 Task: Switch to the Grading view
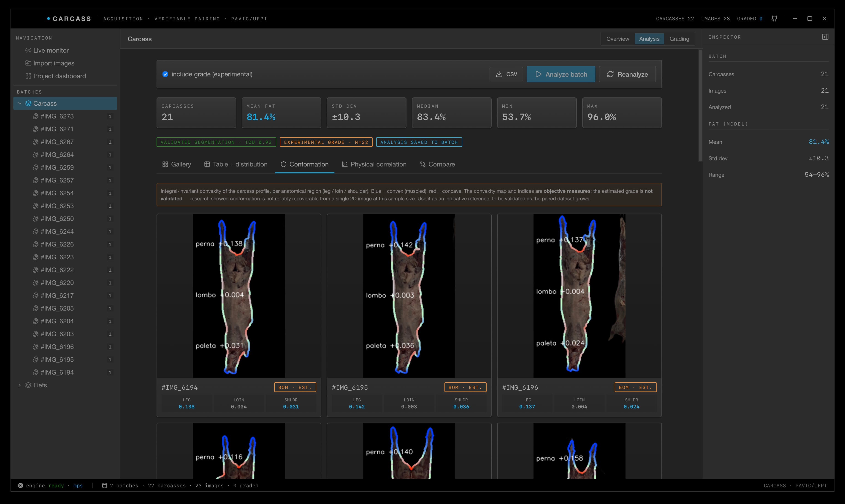click(x=679, y=39)
